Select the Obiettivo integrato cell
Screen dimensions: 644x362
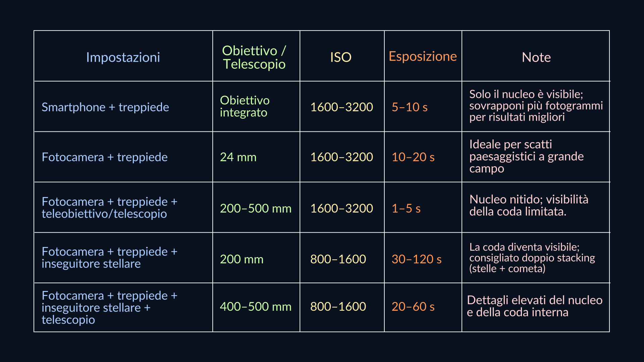(x=245, y=106)
